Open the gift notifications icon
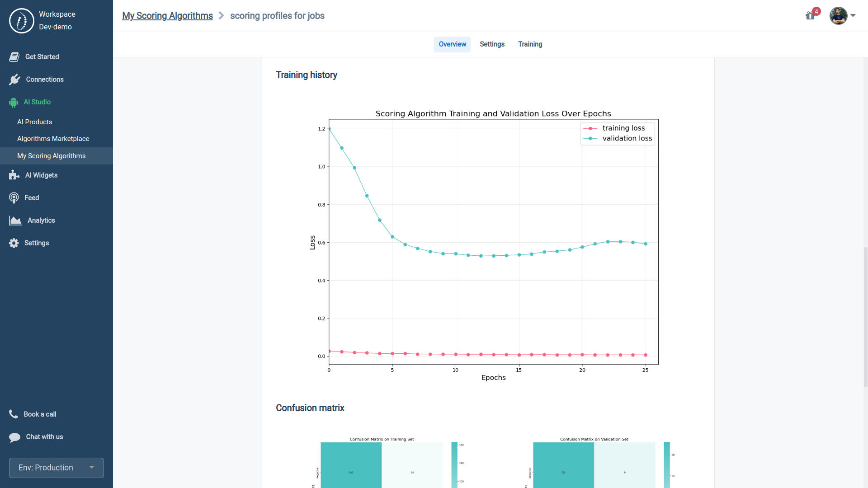This screenshot has width=868, height=488. [x=810, y=16]
